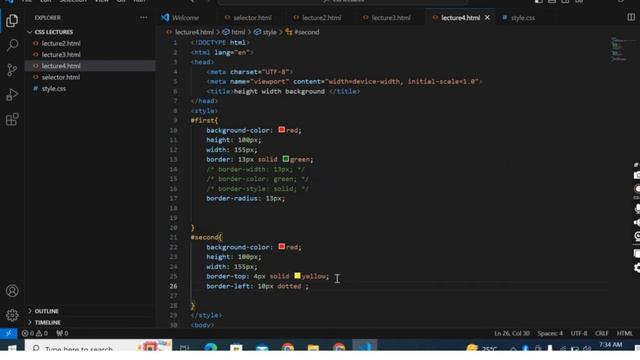Open the Accounts icon
This screenshot has height=360, width=640.
[12, 291]
